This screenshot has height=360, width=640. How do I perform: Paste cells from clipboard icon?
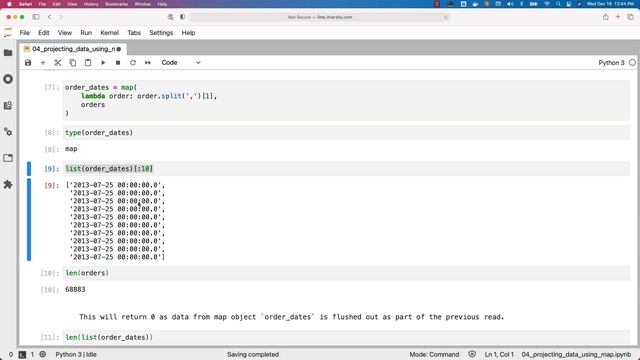pyautogui.click(x=88, y=62)
